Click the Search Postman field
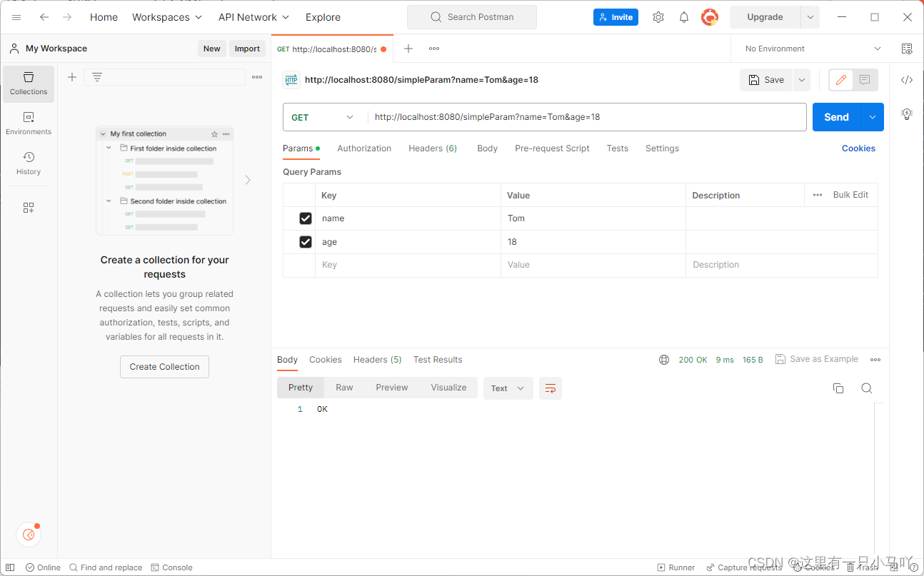924x576 pixels. pyautogui.click(x=472, y=17)
